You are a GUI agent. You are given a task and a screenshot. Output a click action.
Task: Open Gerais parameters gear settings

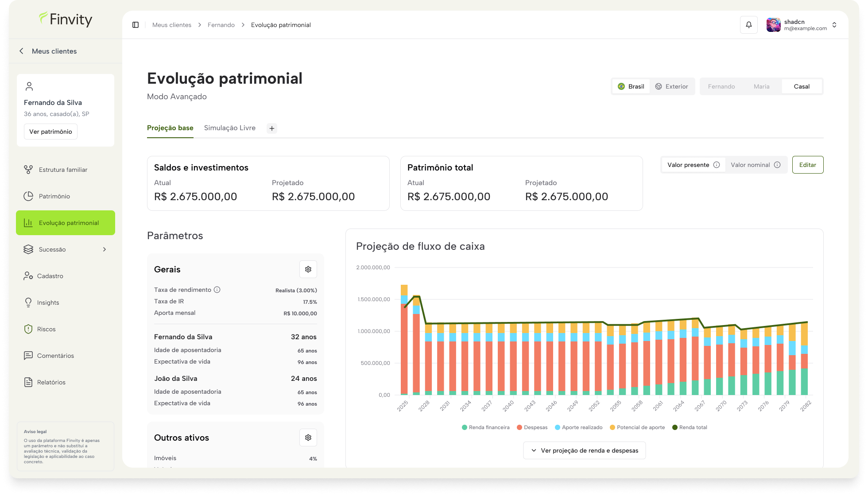308,269
